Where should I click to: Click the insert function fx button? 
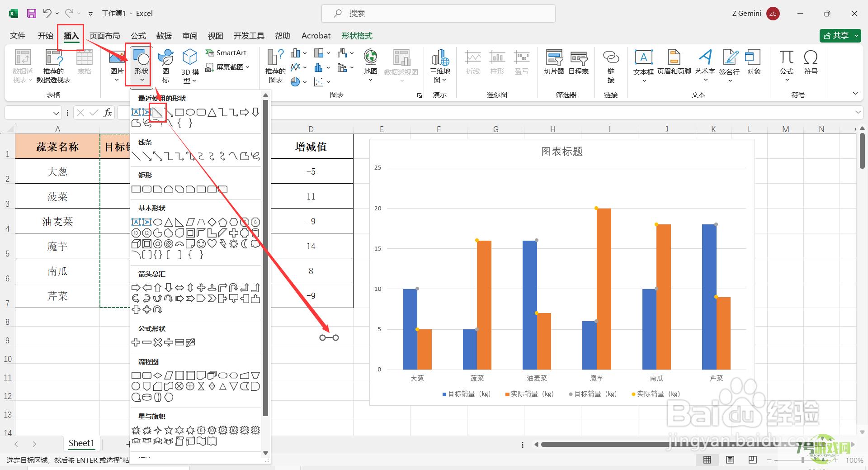coord(108,113)
